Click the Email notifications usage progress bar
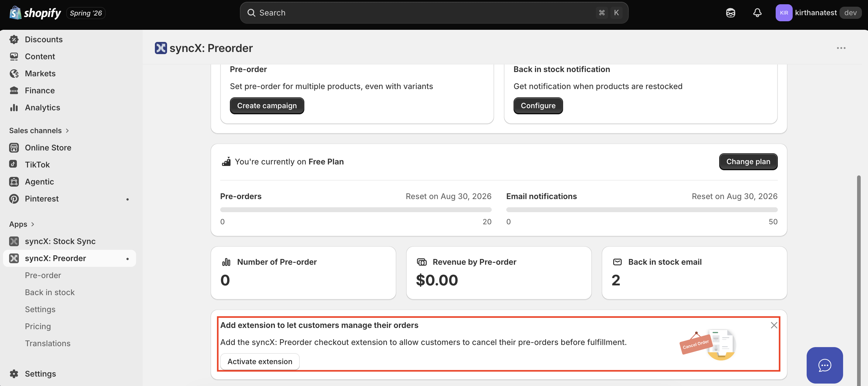 tap(641, 210)
